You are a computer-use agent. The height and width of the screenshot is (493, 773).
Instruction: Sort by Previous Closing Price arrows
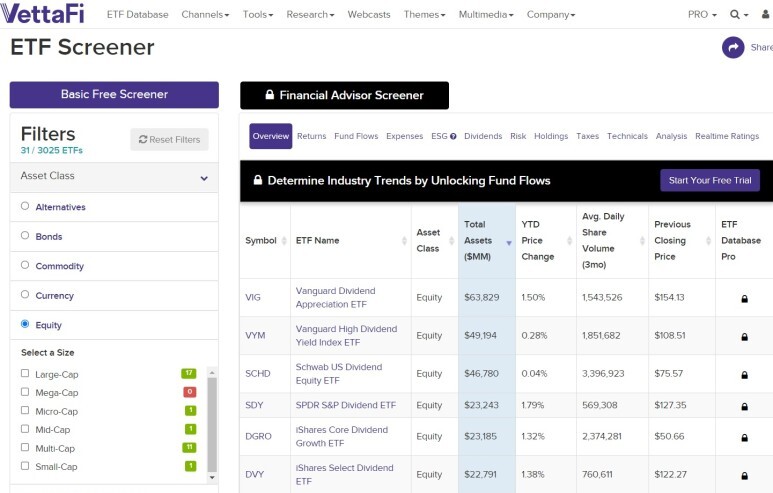point(708,241)
